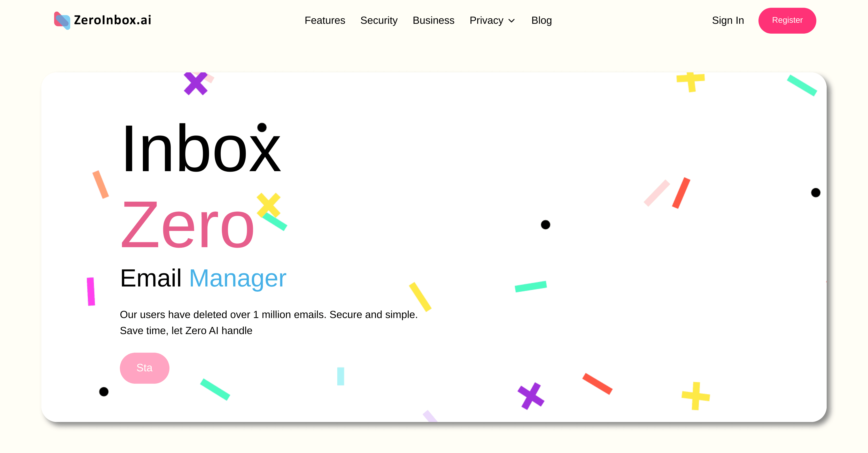Open the Blog page
This screenshot has height=453, width=868.
tap(541, 21)
